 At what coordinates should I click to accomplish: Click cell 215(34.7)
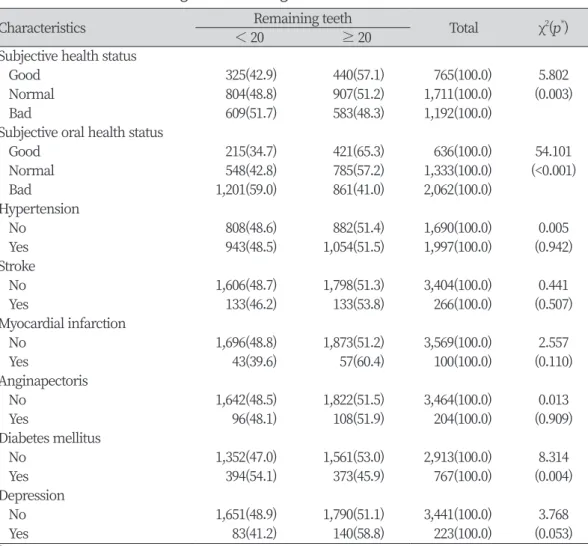pyautogui.click(x=251, y=152)
